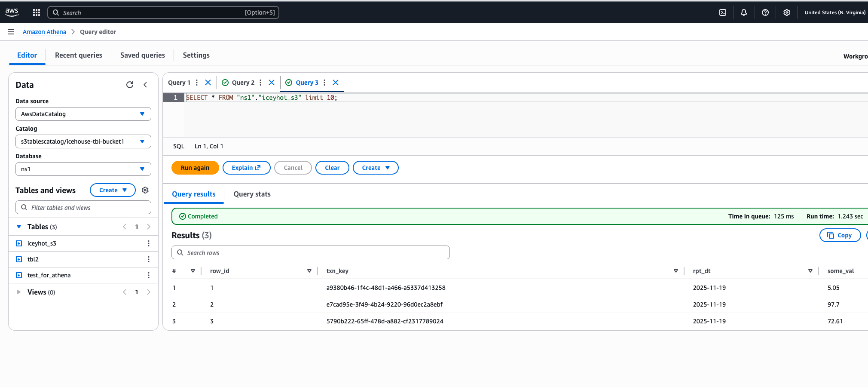
Task: Open the AWS services grid menu
Action: [37, 12]
